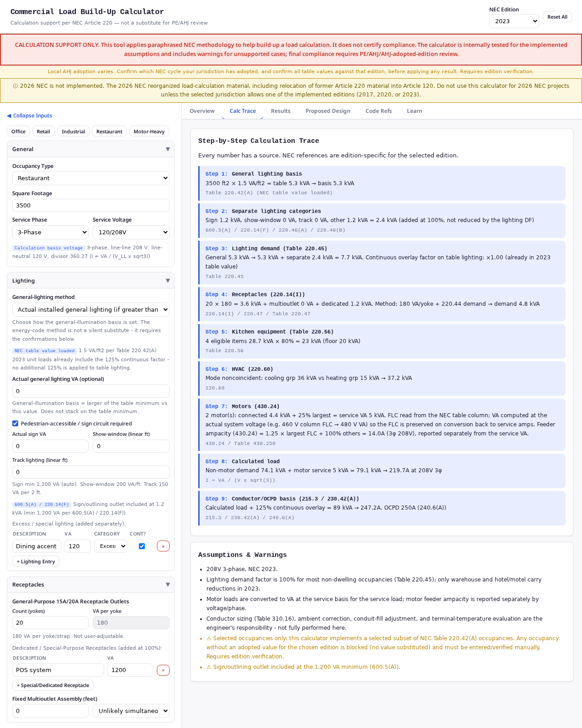
Task: Load the Motor-Heavy preset
Action: tap(149, 131)
